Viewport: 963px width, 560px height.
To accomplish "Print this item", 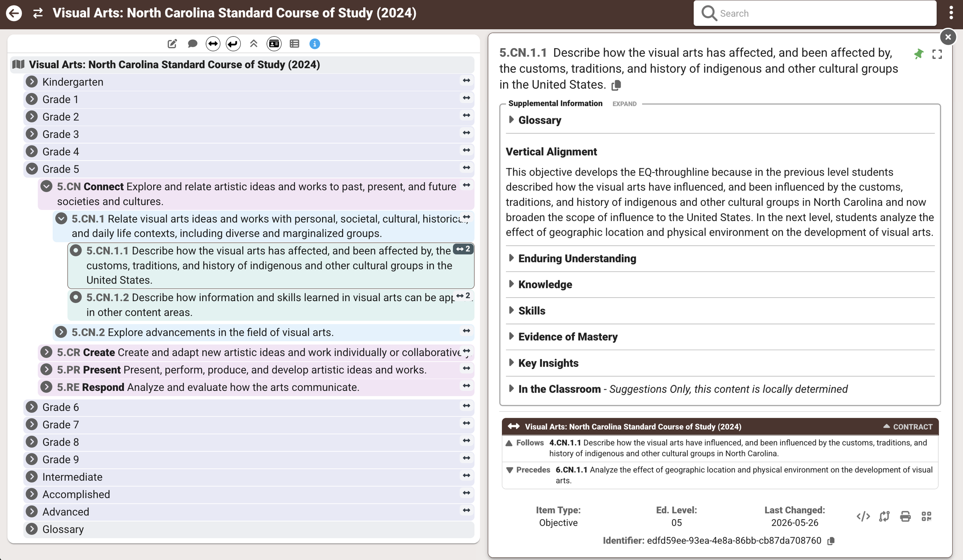I will point(905,516).
